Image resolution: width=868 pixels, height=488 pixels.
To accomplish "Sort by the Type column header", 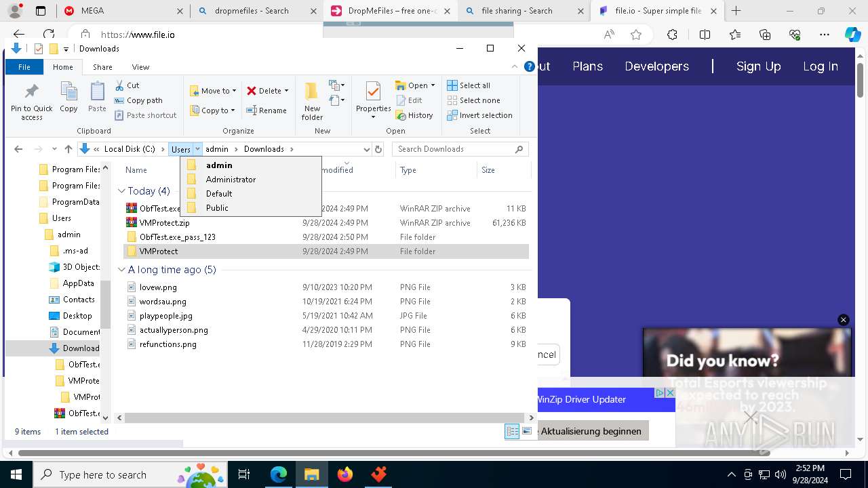I will (x=436, y=170).
